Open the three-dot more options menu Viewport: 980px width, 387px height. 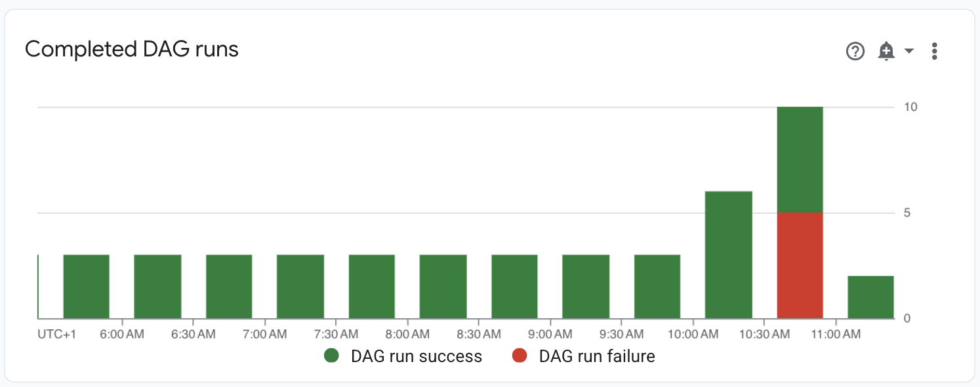(x=935, y=51)
